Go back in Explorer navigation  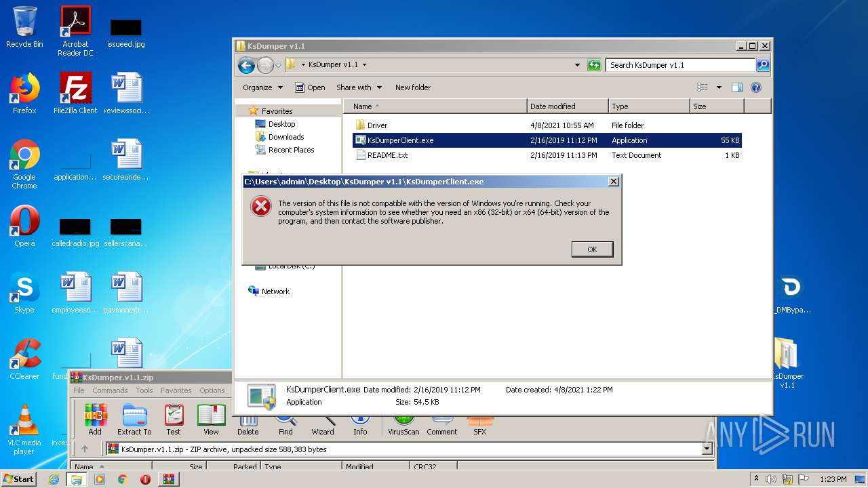[247, 65]
